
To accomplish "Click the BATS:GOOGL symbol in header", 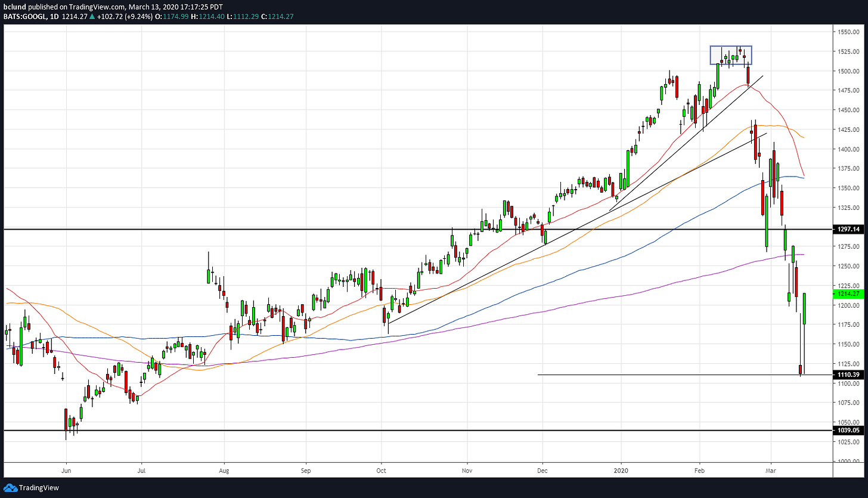I will click(24, 17).
